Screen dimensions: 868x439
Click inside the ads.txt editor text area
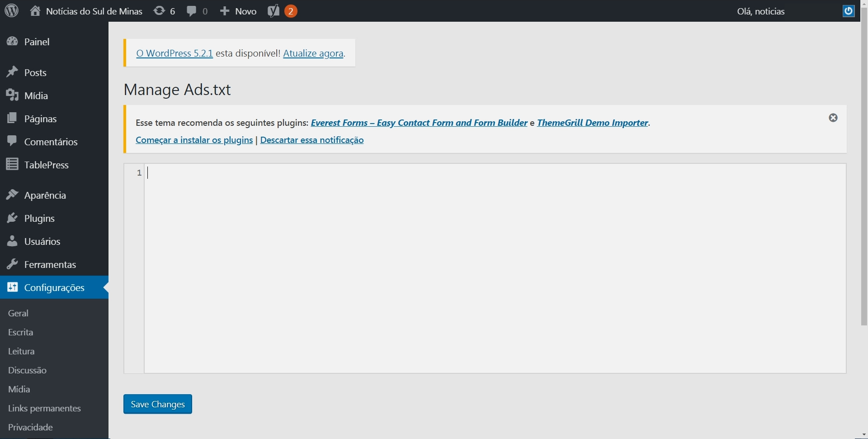(495, 268)
